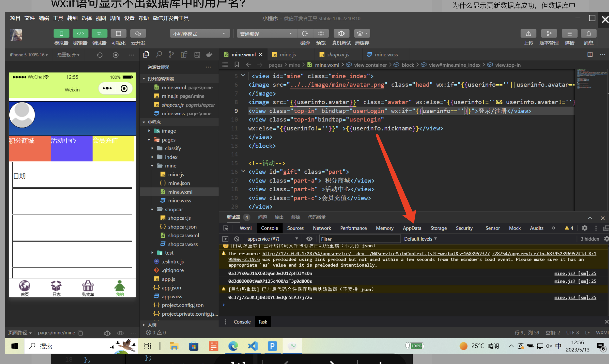
Task: Open search icon in explorer sidebar
Action: (159, 54)
